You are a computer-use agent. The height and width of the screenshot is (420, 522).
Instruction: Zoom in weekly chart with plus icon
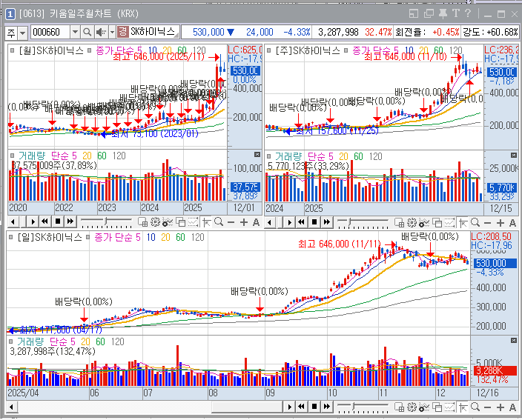500,223
